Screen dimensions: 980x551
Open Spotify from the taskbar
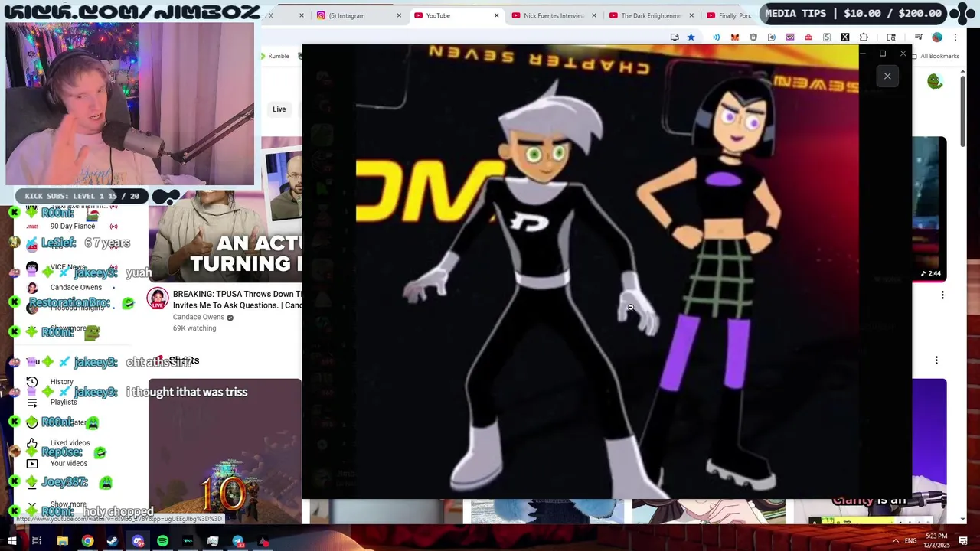click(x=163, y=541)
